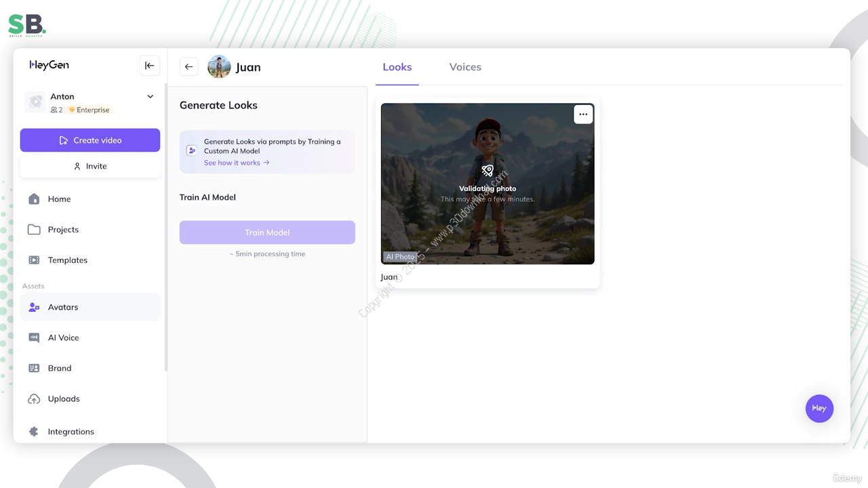868x488 pixels.
Task: Collapse the sidebar with the arrow icon
Action: pyautogui.click(x=149, y=66)
